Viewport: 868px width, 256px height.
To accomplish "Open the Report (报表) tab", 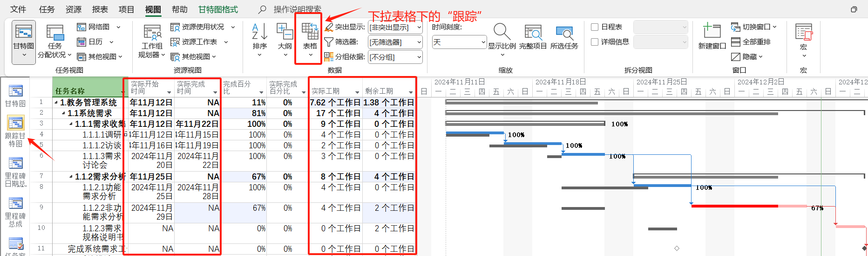I will (x=100, y=9).
